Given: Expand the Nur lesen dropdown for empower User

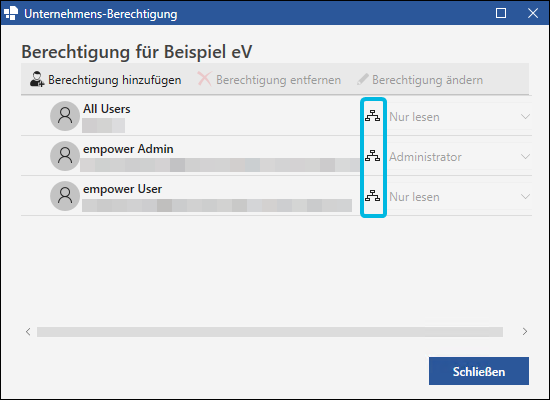Looking at the screenshot, I should click(460, 196).
